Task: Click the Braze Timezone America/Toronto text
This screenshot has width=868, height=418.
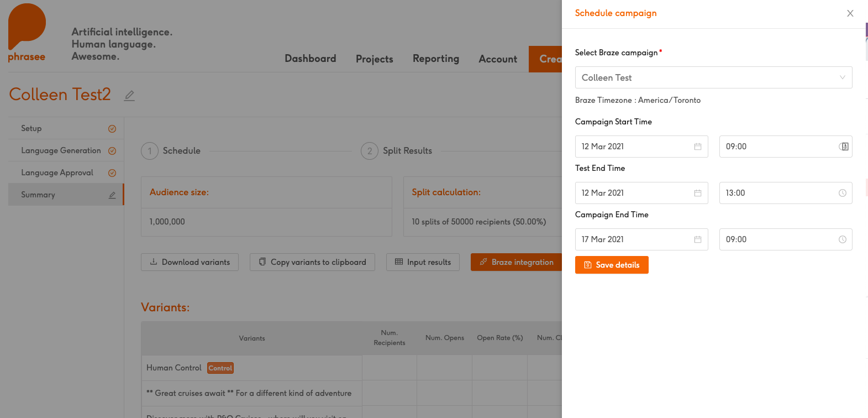Action: [x=638, y=100]
